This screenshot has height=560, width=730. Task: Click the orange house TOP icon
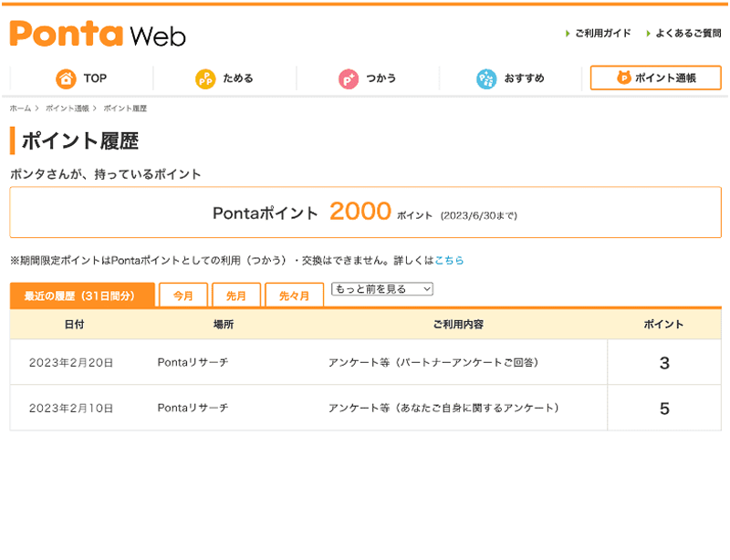[66, 78]
